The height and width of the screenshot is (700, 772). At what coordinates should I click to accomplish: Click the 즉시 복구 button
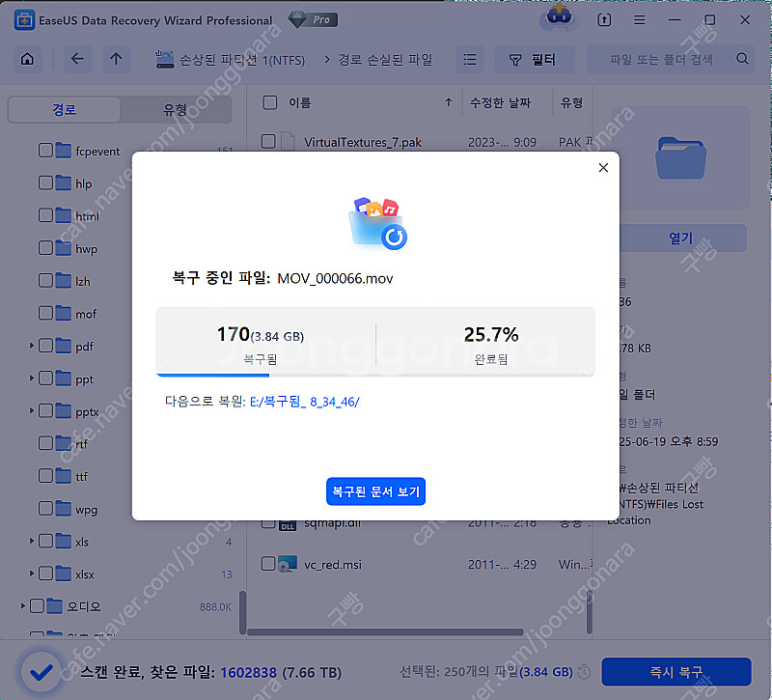tap(676, 672)
